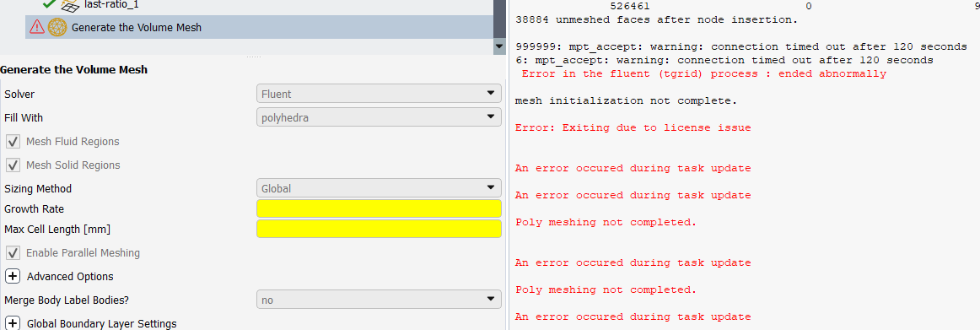Open the Solver dropdown showing Fluent
980x330 pixels.
(x=379, y=94)
